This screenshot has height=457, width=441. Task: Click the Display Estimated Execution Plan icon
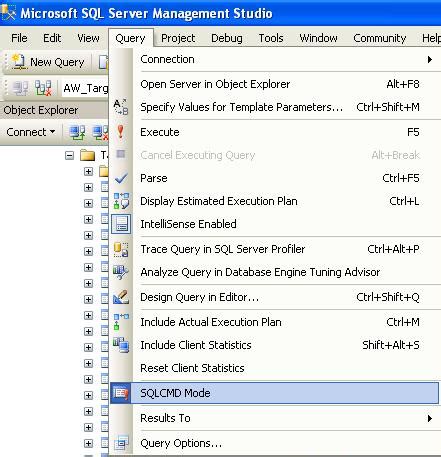click(x=121, y=201)
